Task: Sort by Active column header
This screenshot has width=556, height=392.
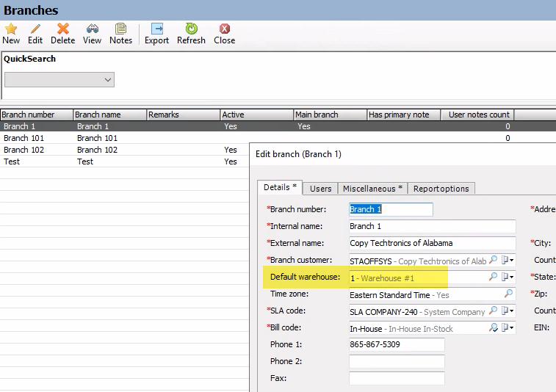Action: click(x=257, y=115)
